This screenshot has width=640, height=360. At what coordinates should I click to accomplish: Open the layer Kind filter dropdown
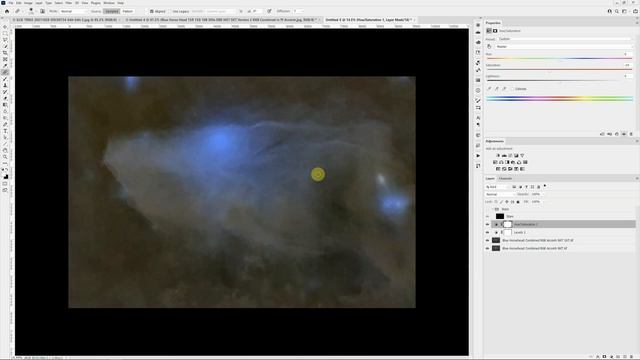click(498, 187)
